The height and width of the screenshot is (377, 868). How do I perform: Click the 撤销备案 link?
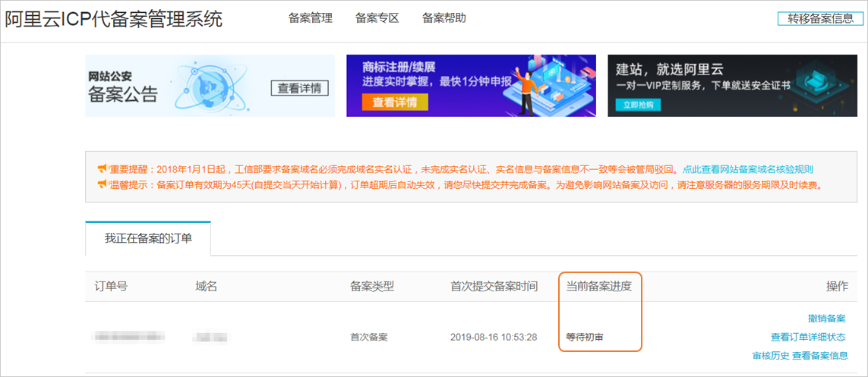(x=826, y=319)
